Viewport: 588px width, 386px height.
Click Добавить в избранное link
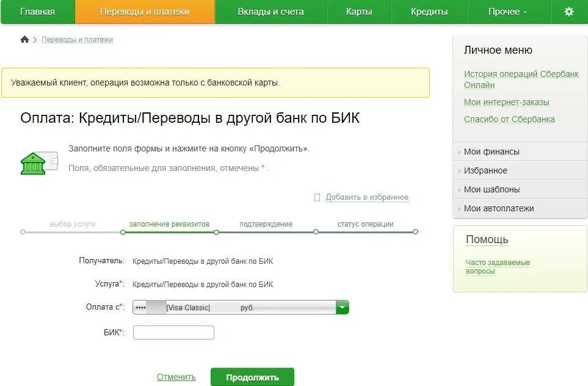[367, 197]
